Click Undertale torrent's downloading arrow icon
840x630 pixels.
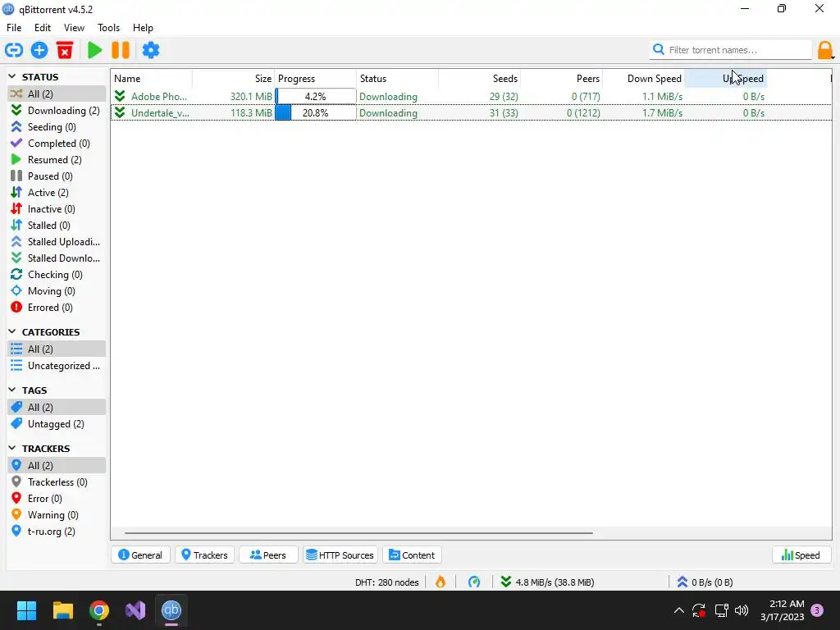point(120,112)
